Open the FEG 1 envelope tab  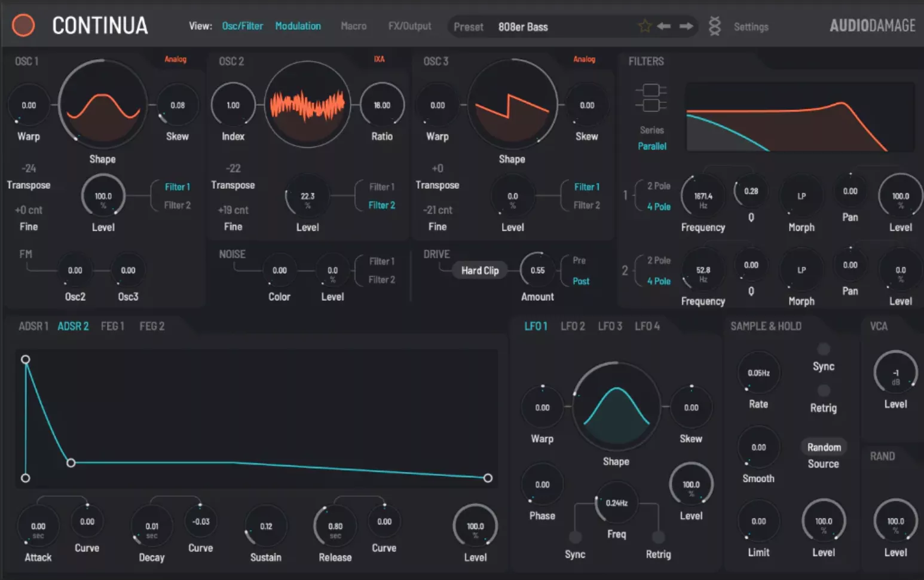112,326
